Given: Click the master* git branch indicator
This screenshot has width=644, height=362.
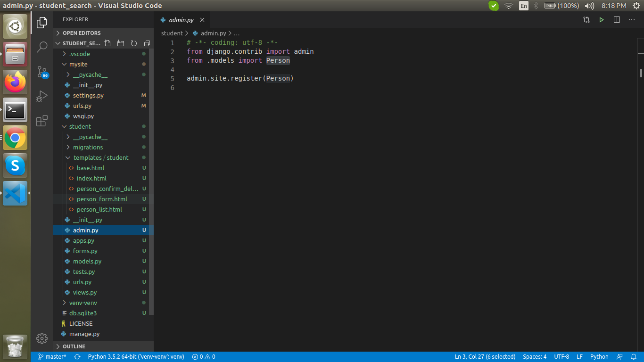Looking at the screenshot, I should [x=52, y=357].
